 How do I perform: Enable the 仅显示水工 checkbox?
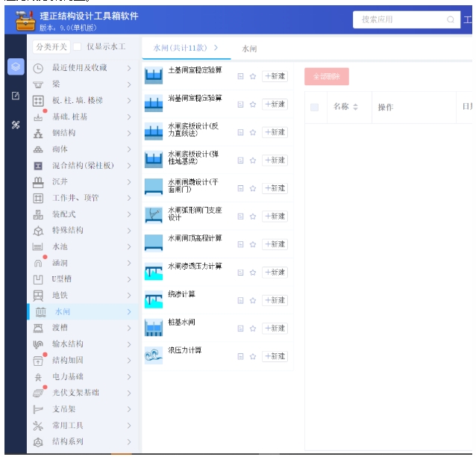tap(77, 47)
